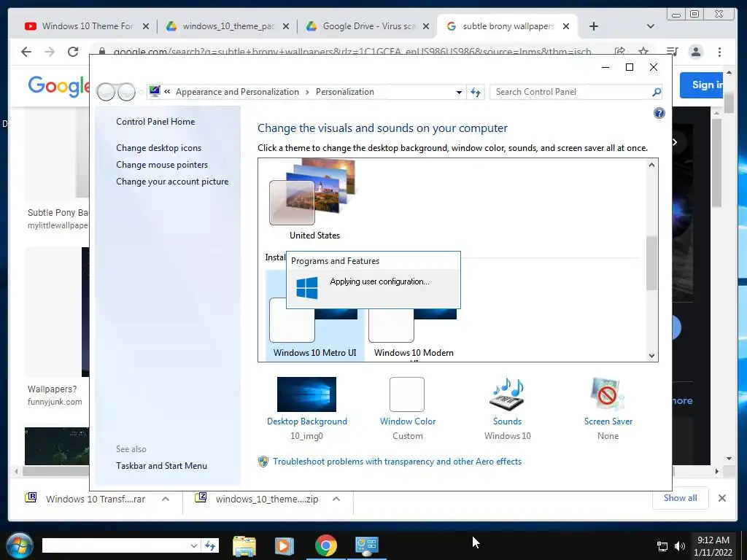
Task: Open Taskbar and Start Menu link
Action: (x=161, y=466)
